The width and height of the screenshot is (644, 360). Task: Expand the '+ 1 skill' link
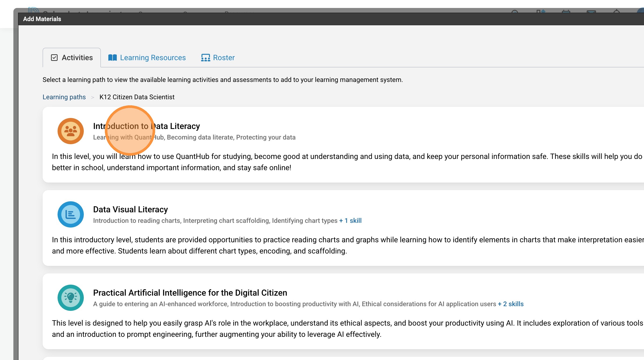350,220
